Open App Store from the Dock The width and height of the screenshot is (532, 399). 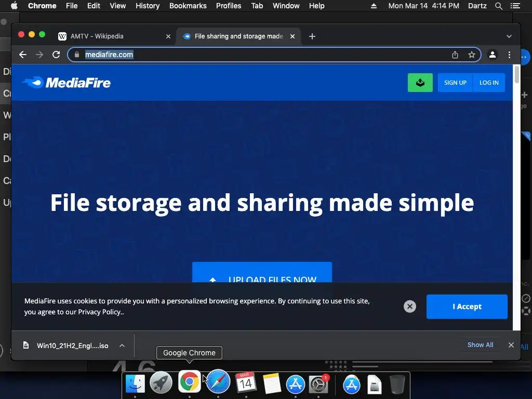296,384
